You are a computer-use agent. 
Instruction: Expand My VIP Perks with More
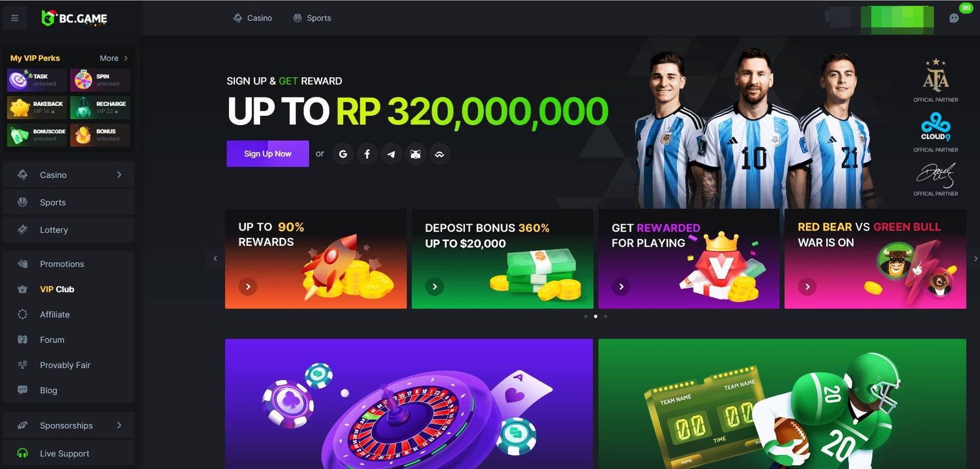[x=114, y=58]
